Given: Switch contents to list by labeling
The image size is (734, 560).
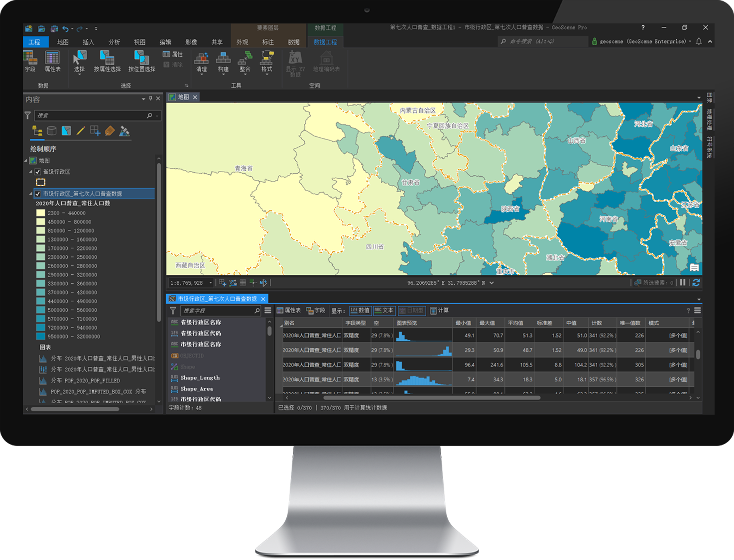Looking at the screenshot, I should click(x=110, y=131).
